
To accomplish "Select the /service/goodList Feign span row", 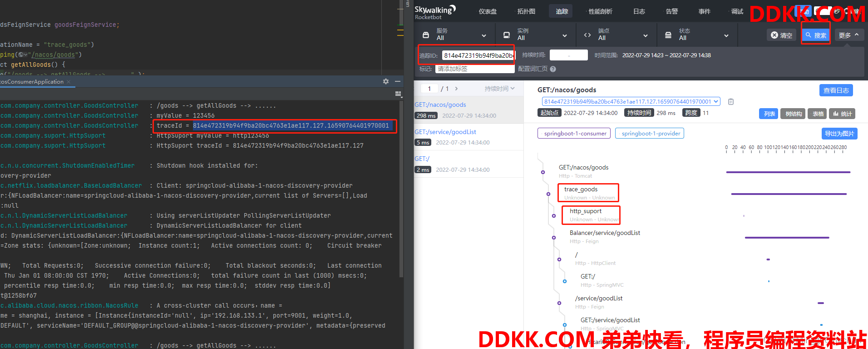I will [x=598, y=302].
